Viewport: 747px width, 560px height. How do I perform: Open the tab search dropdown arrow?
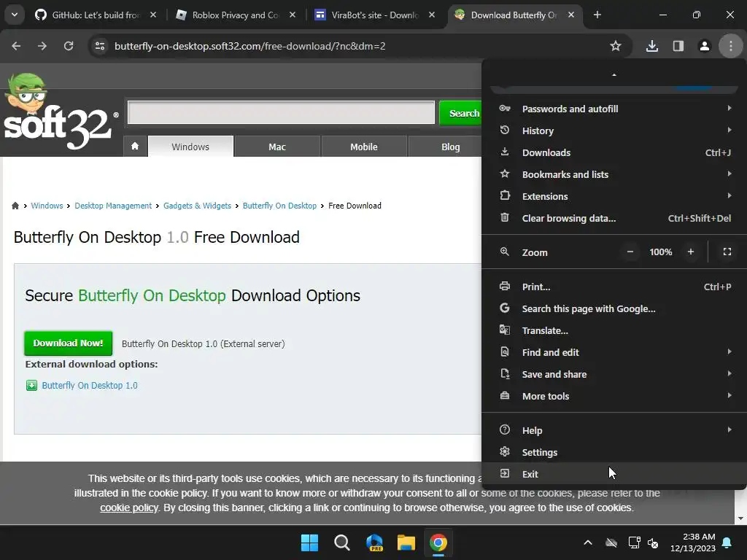tap(15, 15)
